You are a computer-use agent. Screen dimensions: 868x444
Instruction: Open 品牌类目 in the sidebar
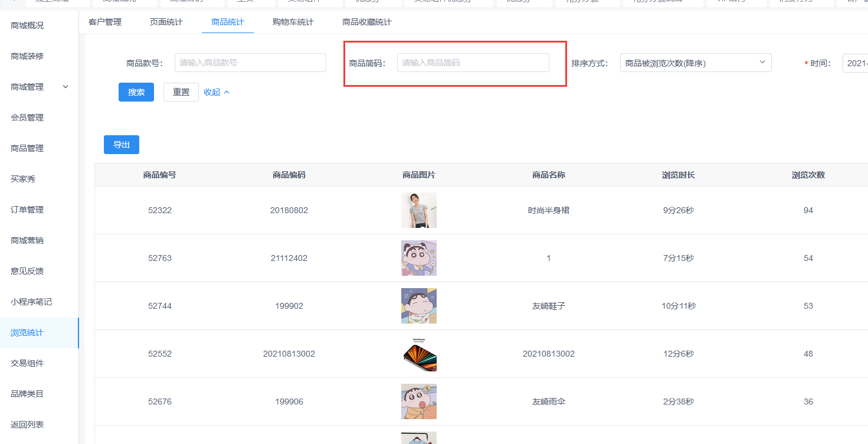pos(27,394)
